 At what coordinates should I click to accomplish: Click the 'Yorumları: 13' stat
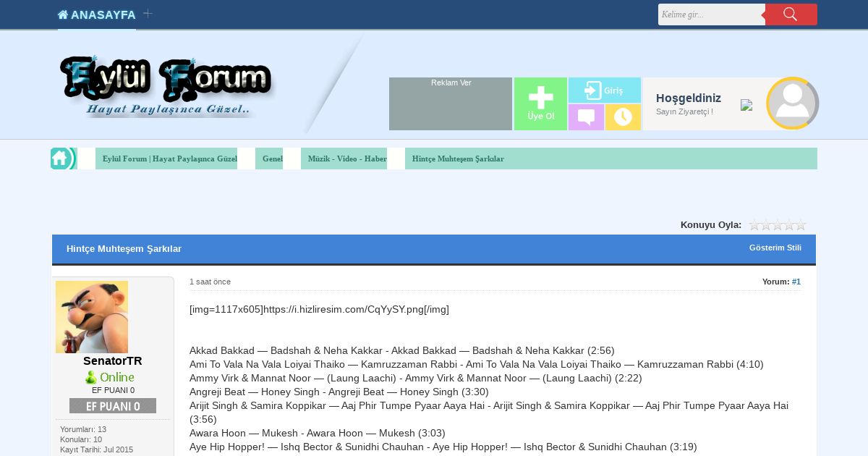[83, 429]
